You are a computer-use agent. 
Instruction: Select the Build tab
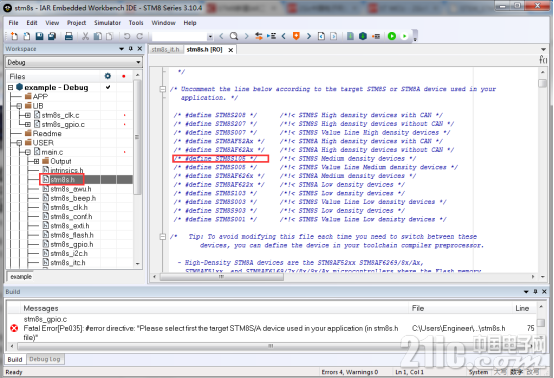(x=15, y=359)
